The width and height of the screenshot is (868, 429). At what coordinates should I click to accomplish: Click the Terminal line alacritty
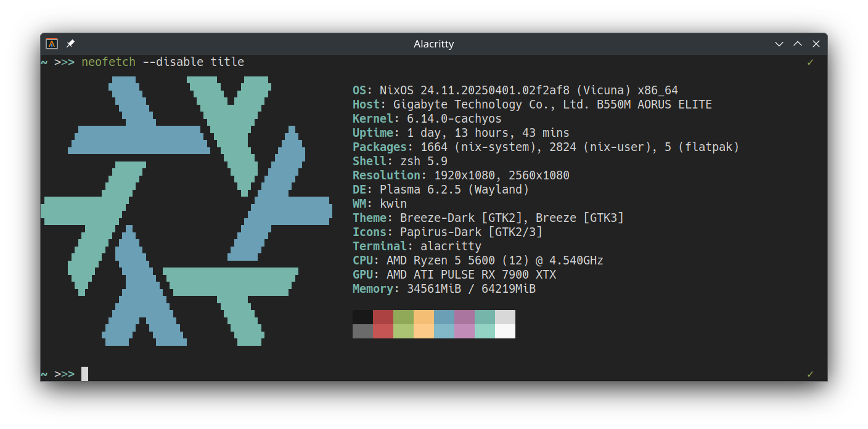coord(417,246)
